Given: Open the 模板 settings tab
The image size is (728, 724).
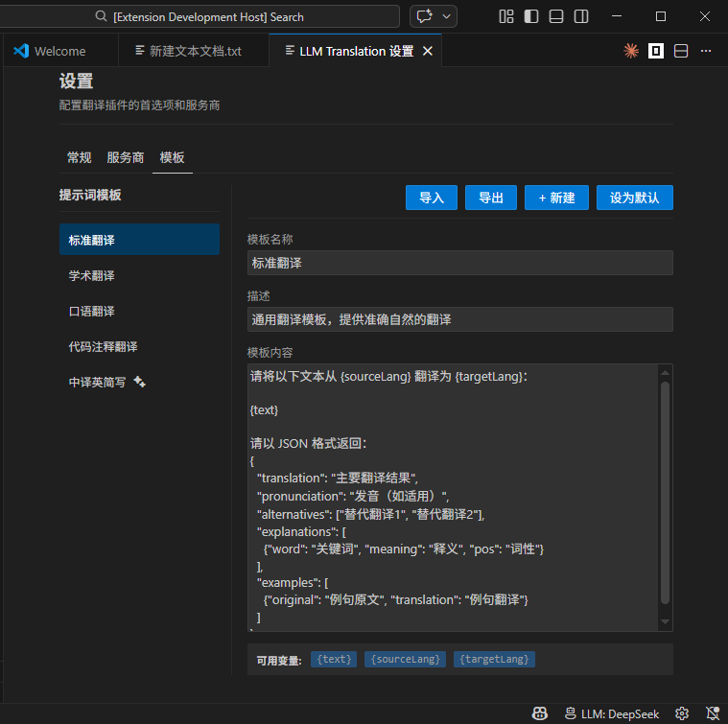Looking at the screenshot, I should pos(173,158).
